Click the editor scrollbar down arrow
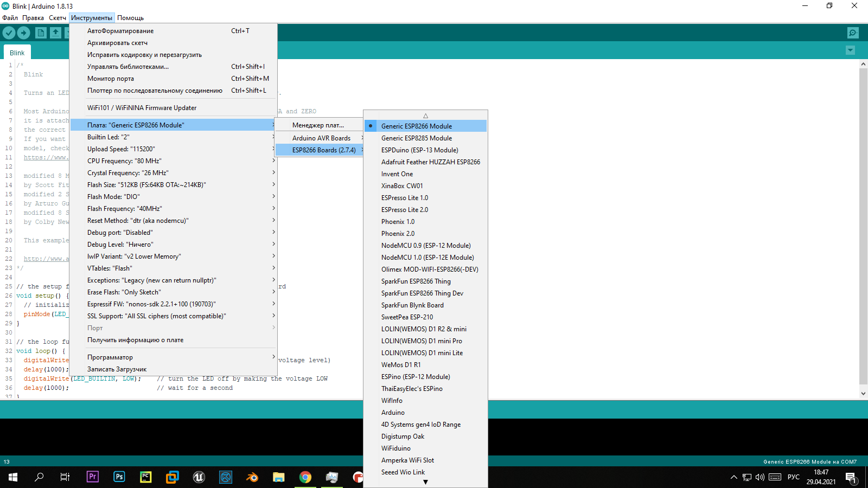This screenshot has width=868, height=488. click(863, 394)
